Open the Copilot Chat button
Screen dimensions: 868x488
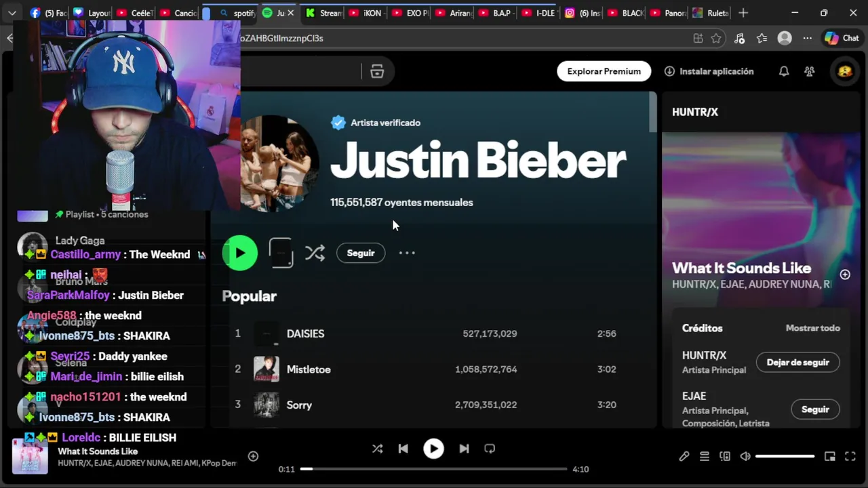pos(842,39)
